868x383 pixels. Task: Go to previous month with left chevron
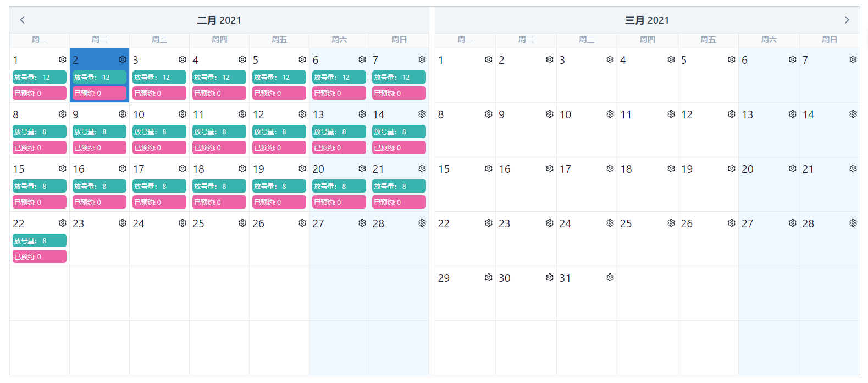pos(23,20)
